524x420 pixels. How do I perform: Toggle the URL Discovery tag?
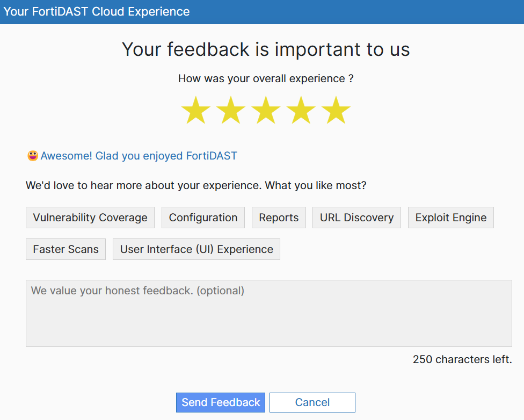tap(356, 218)
